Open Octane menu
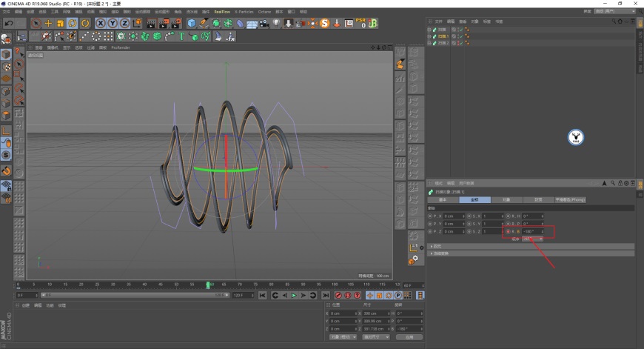 coord(264,12)
